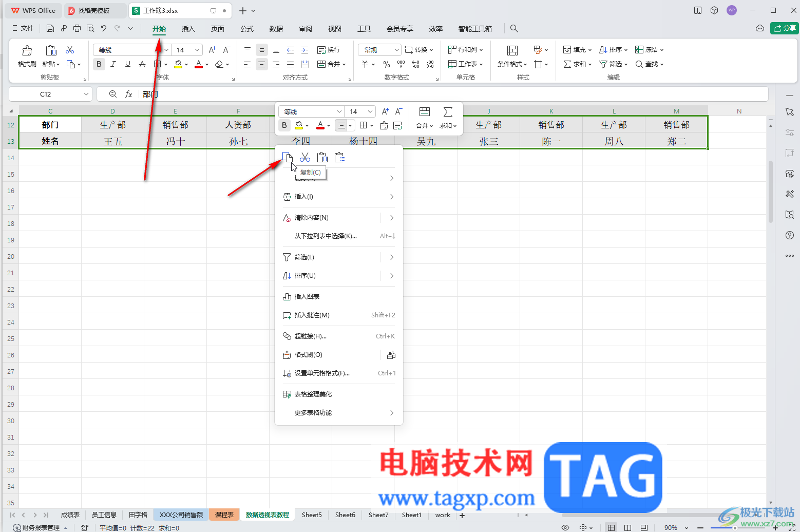Increase font size with ribbon A+ icon
800x532 pixels.
213,50
